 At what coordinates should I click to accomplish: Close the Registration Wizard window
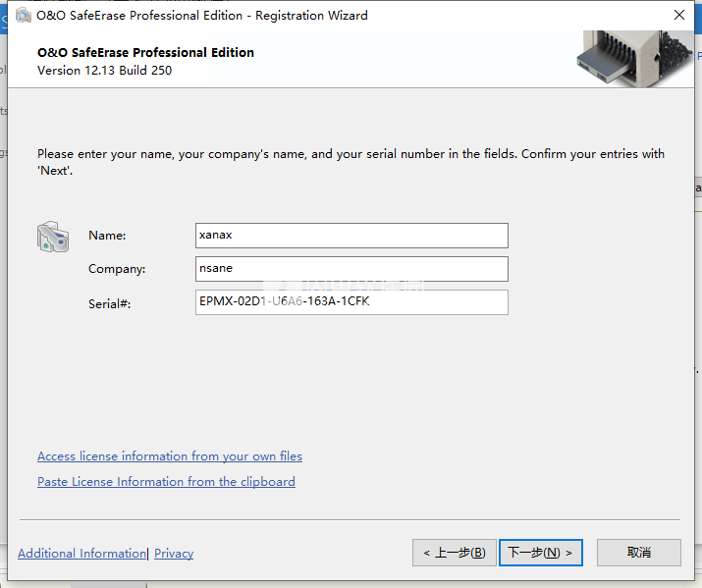679,15
